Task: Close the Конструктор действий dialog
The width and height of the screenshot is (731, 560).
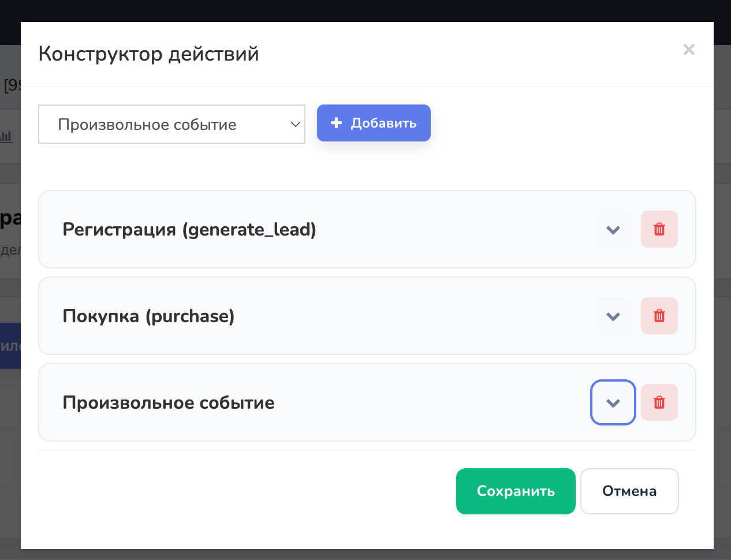Action: (x=688, y=50)
